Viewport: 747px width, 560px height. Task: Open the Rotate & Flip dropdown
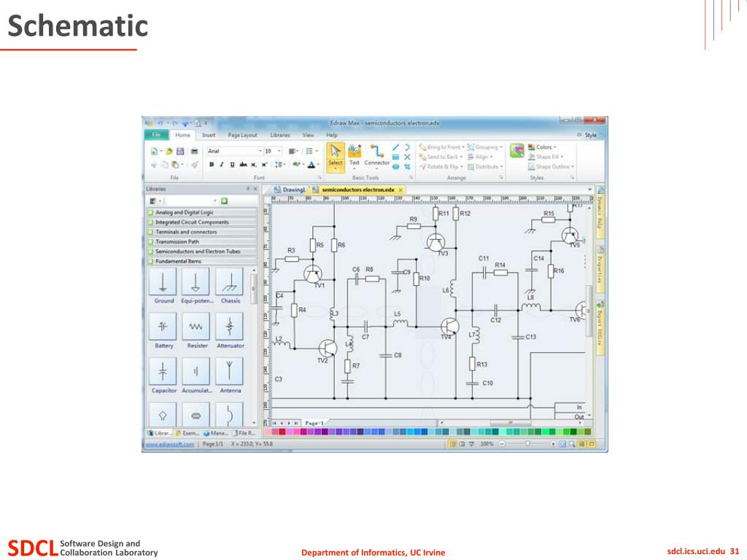tap(441, 167)
